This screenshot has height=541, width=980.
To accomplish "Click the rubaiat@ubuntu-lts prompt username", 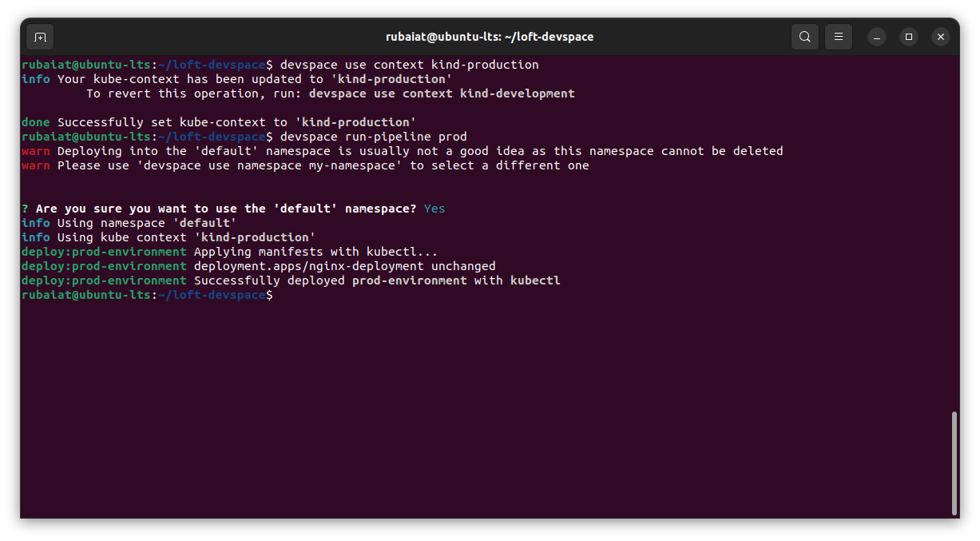I will click(x=85, y=64).
